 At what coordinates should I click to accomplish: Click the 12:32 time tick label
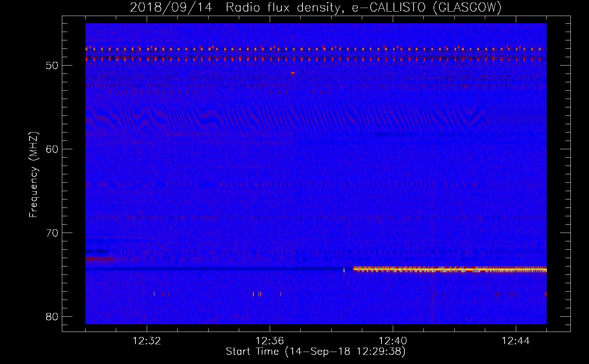[147, 341]
